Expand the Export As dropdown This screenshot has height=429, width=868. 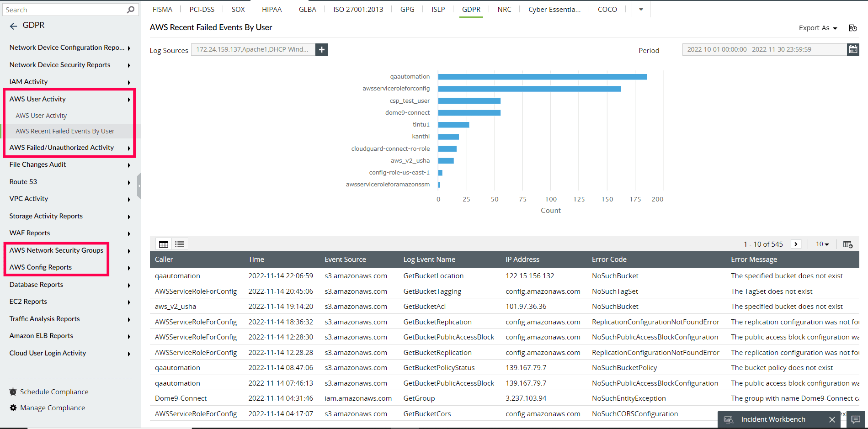[818, 27]
